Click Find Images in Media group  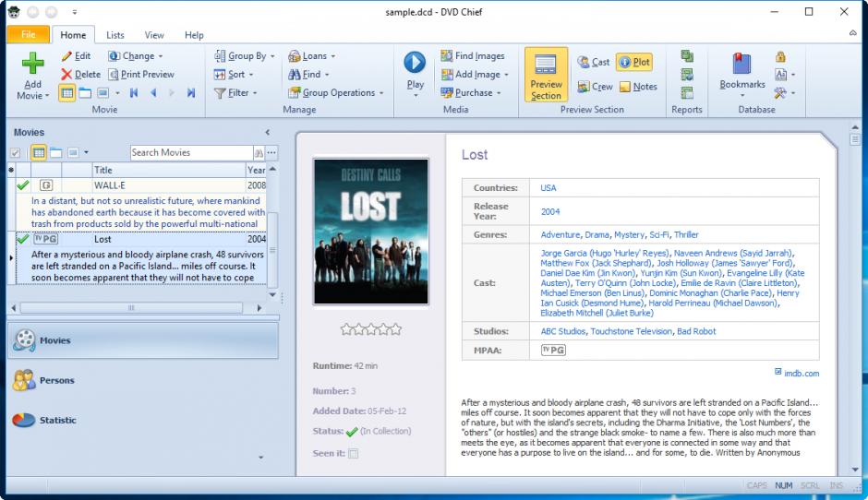(473, 56)
